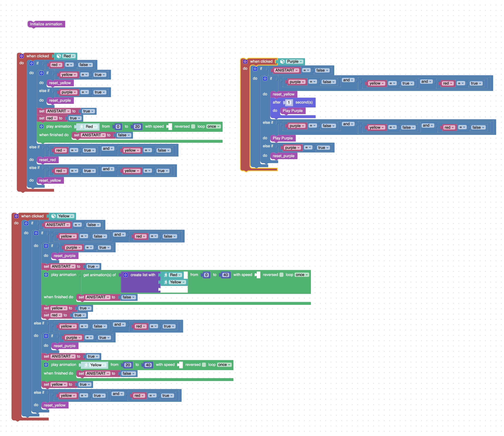Click the 'after' timer block label
Image resolution: width=504 pixels, height=436 pixels.
[277, 102]
